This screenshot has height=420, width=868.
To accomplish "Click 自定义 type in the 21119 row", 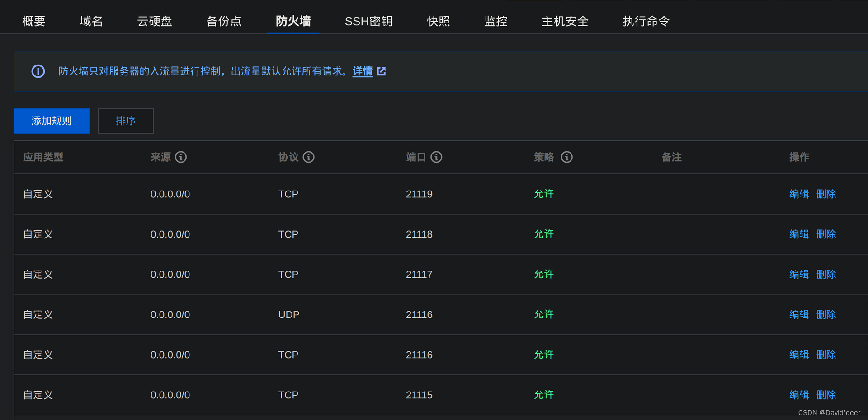I will tap(38, 194).
